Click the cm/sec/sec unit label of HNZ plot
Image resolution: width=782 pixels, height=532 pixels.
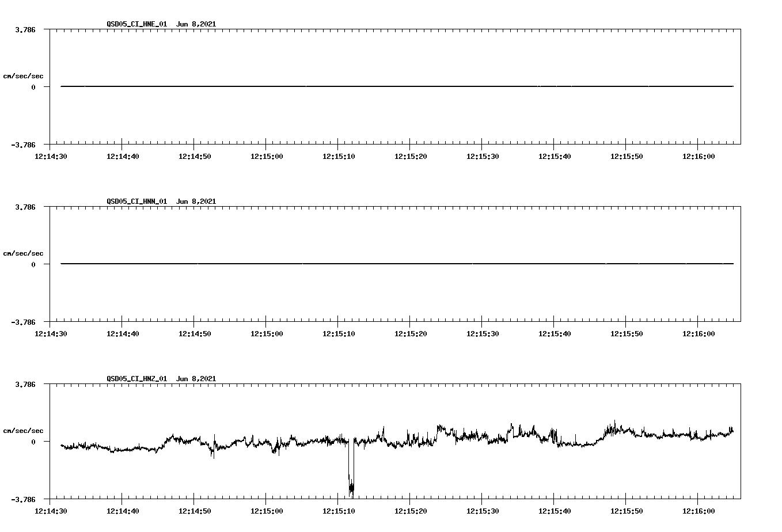tap(23, 431)
